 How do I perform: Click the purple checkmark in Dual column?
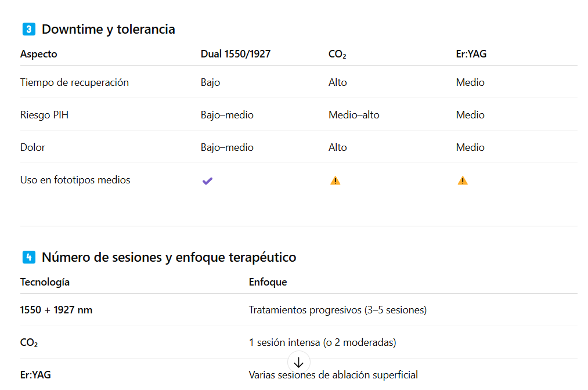click(x=207, y=180)
